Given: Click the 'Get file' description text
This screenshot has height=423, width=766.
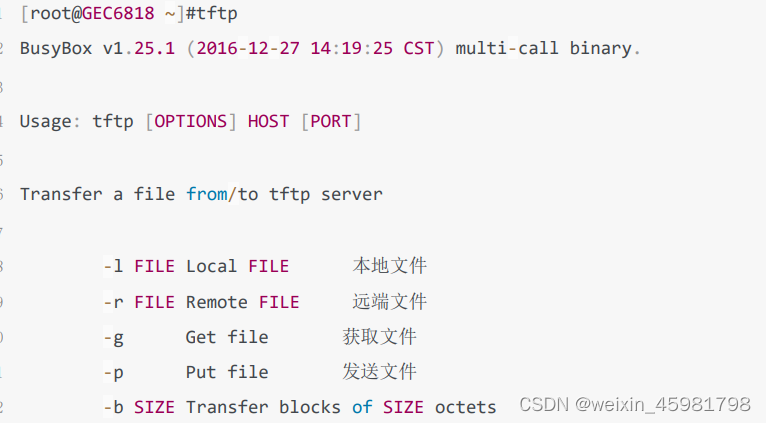Looking at the screenshot, I should click(227, 337).
